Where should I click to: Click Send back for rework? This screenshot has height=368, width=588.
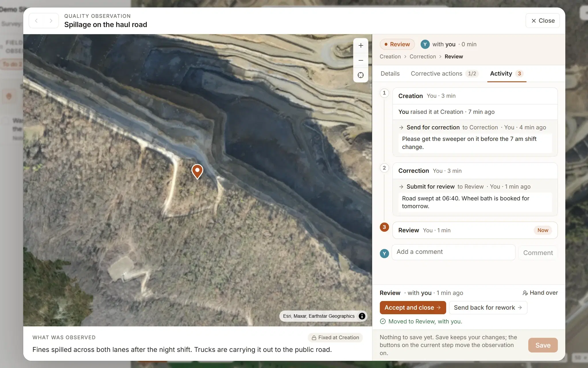[x=488, y=308]
